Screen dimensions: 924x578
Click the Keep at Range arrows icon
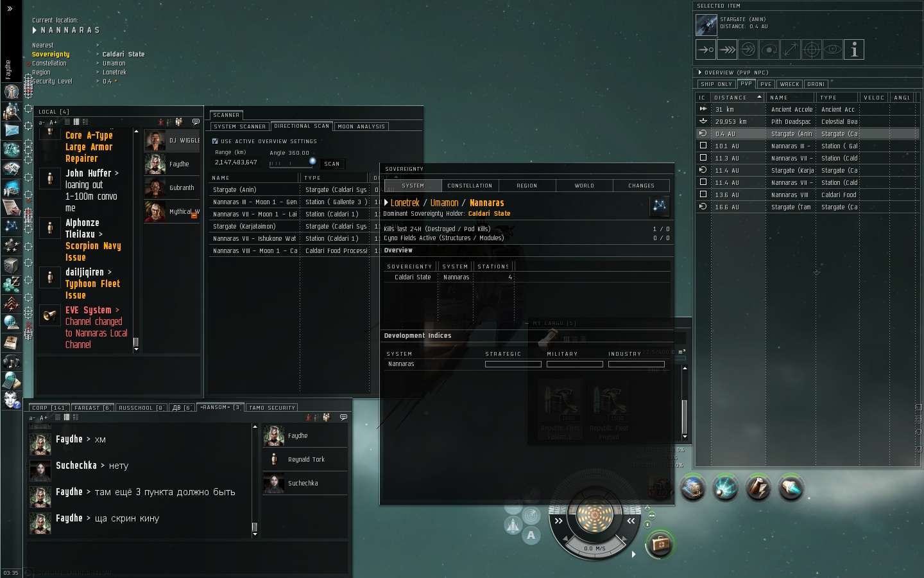pos(791,49)
